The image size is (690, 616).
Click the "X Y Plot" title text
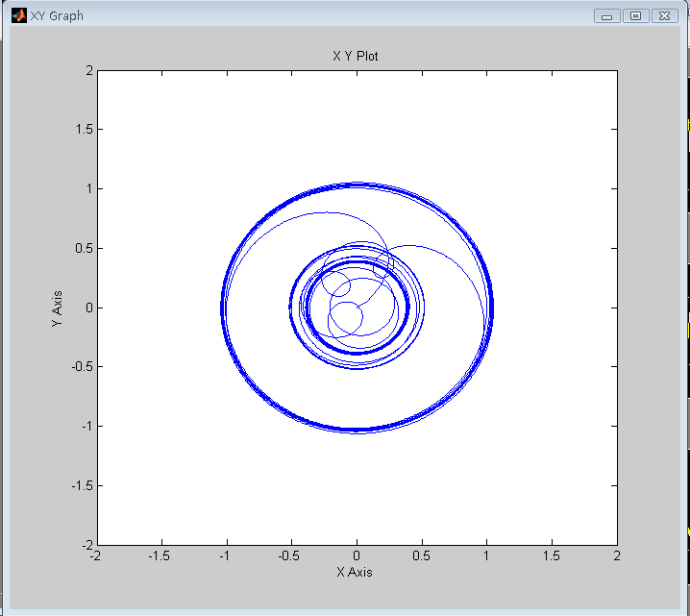(356, 57)
